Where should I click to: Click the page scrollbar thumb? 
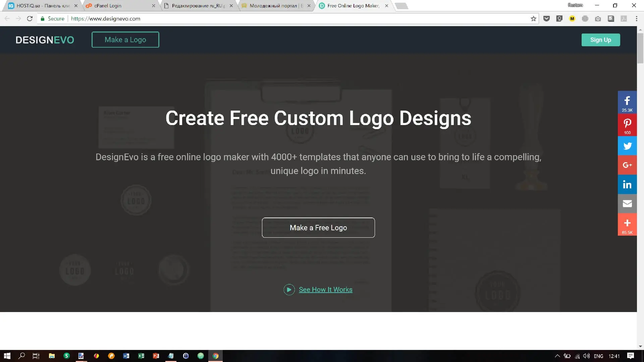[x=640, y=48]
